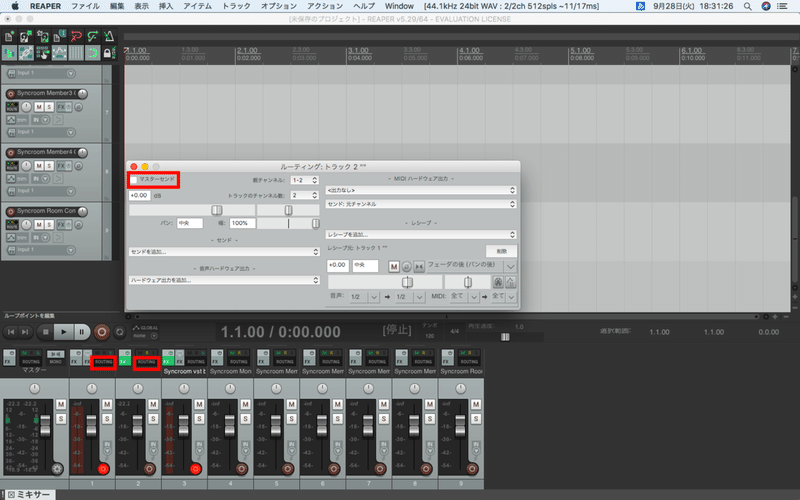The height and width of the screenshot is (500, 800).
Task: Open the アクション menu
Action: pyautogui.click(x=325, y=6)
